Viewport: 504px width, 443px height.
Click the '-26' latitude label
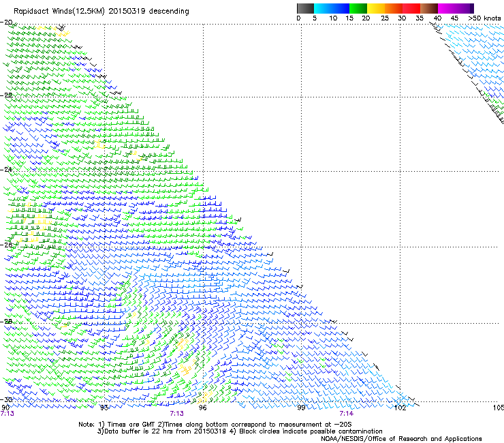pos(6,245)
